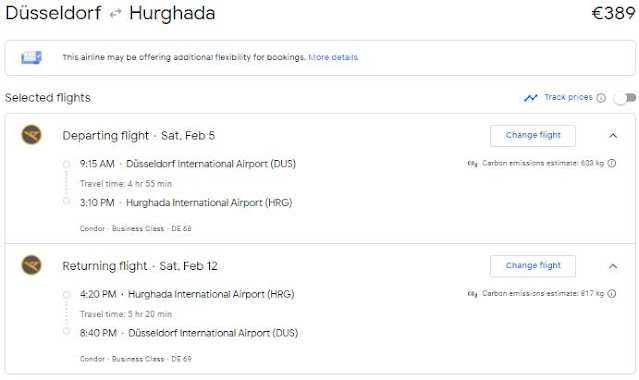Click the Departing flight · Sat, Feb 5 heading

tap(139, 135)
